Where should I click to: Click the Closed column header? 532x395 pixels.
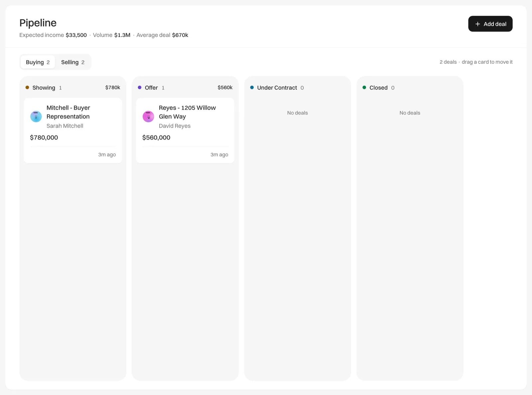click(378, 88)
